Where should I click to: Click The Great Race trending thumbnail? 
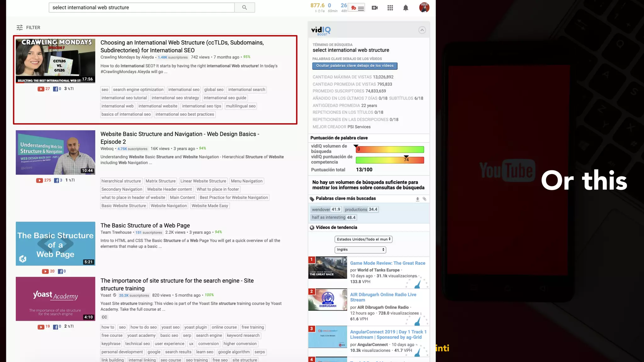(x=328, y=268)
